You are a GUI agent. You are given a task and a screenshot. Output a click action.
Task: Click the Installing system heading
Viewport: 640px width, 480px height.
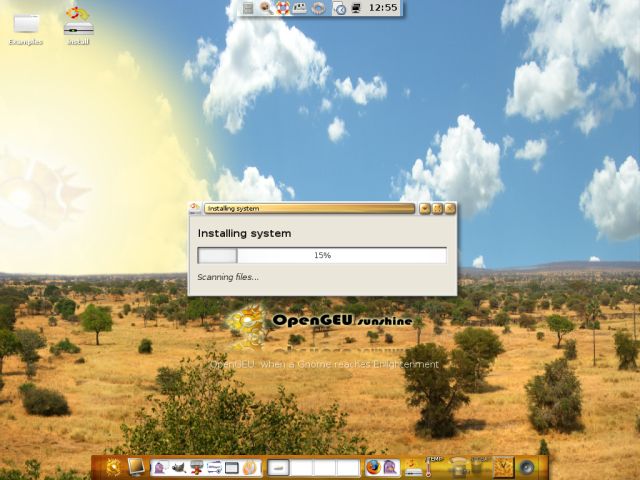[244, 233]
